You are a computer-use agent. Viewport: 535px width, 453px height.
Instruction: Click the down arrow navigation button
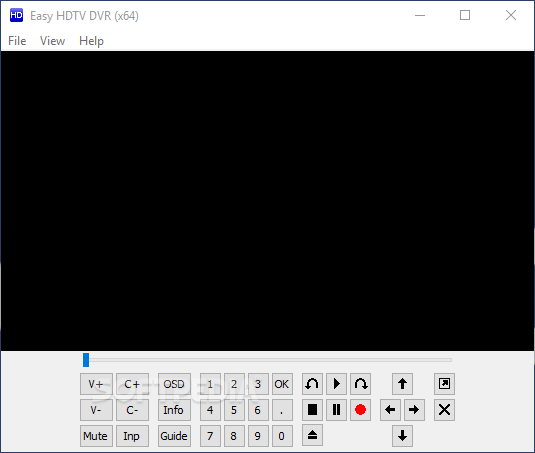point(402,436)
